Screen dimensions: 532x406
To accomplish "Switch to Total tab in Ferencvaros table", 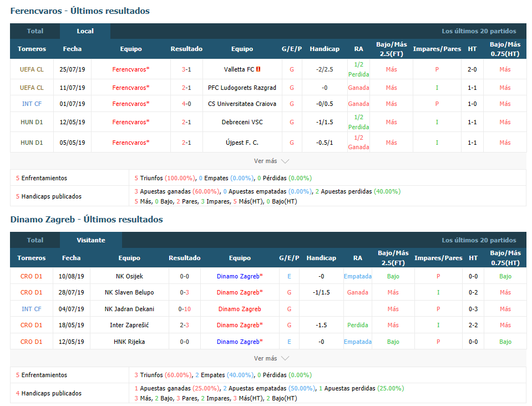I will (35, 31).
